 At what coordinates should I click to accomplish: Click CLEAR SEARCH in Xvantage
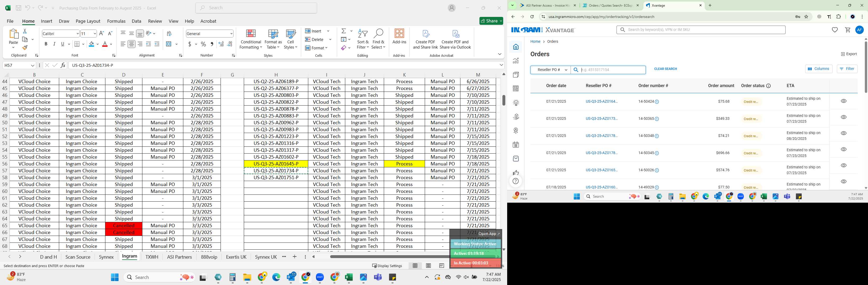(665, 69)
